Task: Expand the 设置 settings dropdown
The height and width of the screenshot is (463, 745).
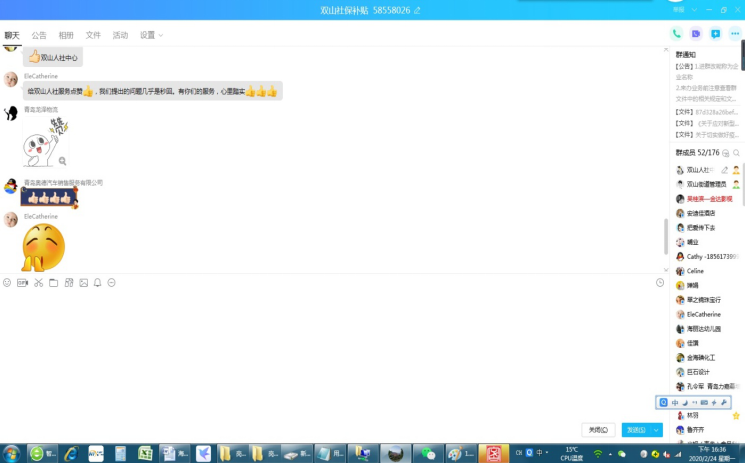Action: click(151, 35)
